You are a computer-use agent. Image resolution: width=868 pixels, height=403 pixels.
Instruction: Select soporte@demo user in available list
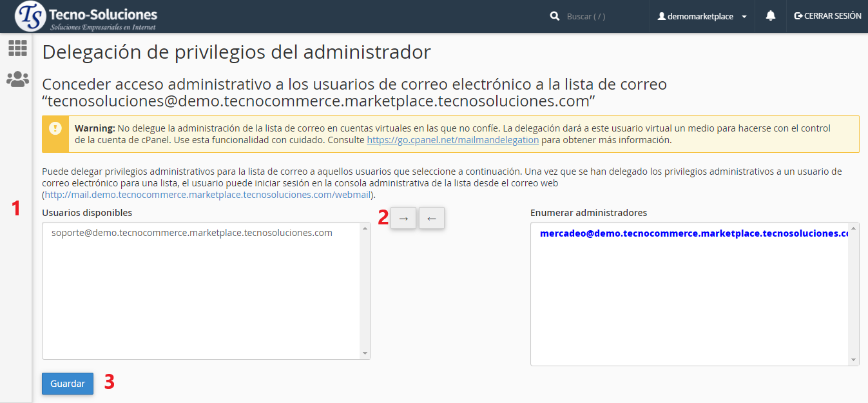point(192,233)
